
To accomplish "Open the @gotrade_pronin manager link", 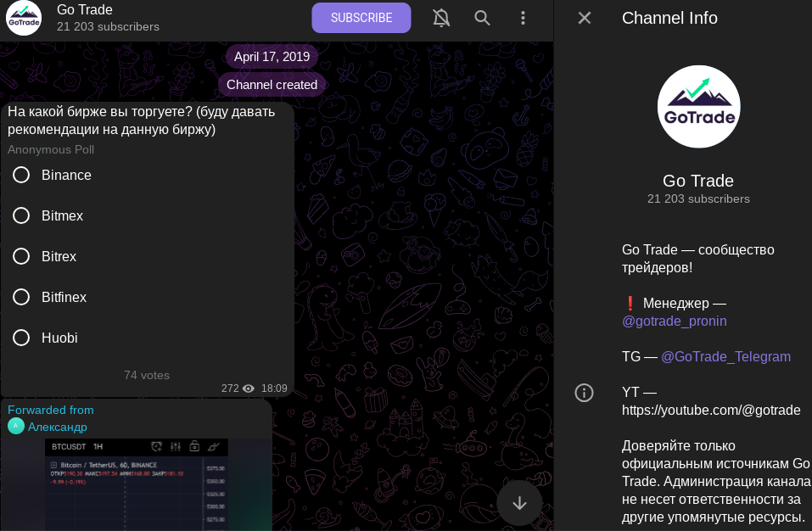I will 674,321.
